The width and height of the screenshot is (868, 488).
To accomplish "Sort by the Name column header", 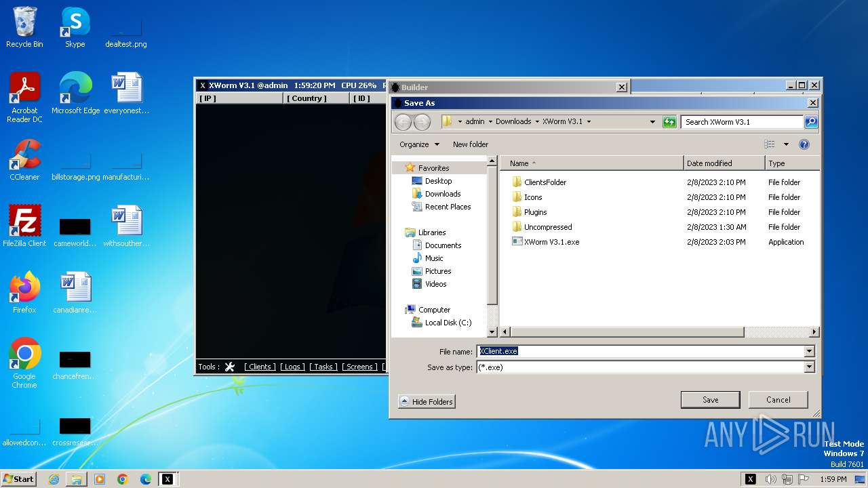I will 592,163.
